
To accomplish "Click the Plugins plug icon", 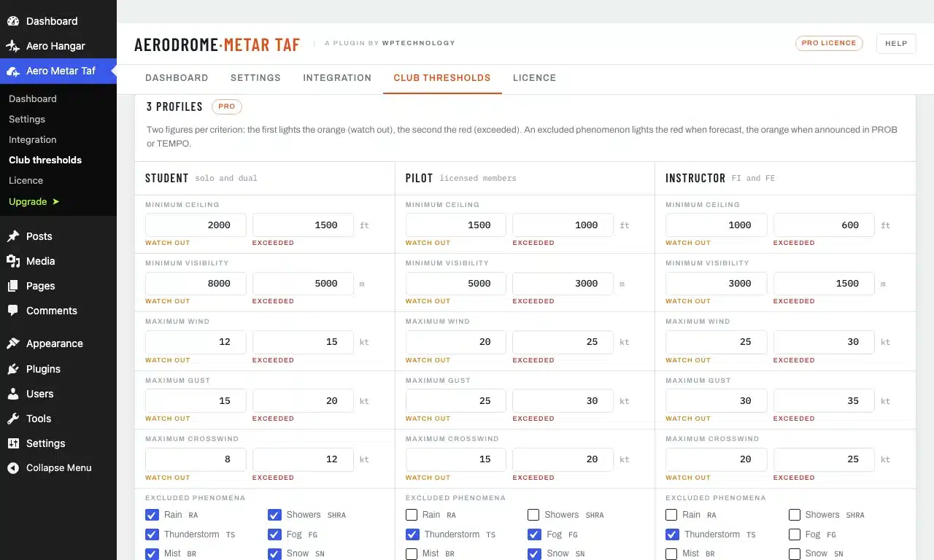I will (13, 369).
